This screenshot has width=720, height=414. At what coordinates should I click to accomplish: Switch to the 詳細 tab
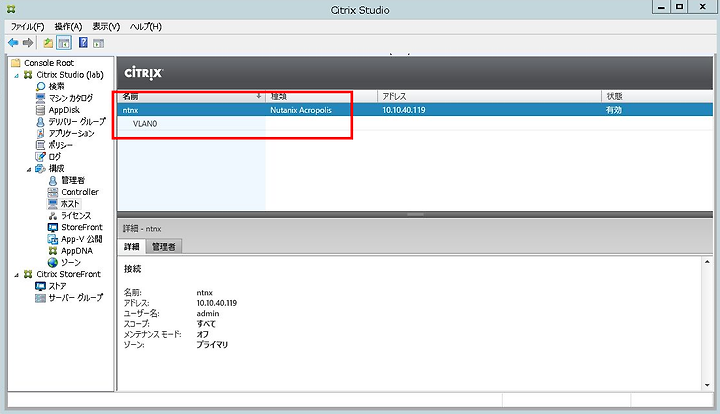point(132,246)
